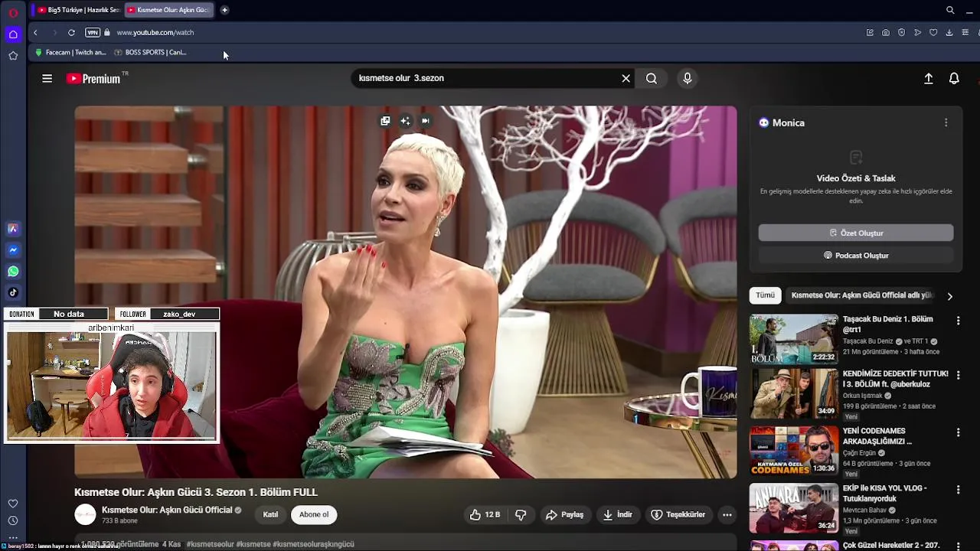The image size is (980, 551).
Task: Search tabs with the magnifier icon
Action: [950, 10]
